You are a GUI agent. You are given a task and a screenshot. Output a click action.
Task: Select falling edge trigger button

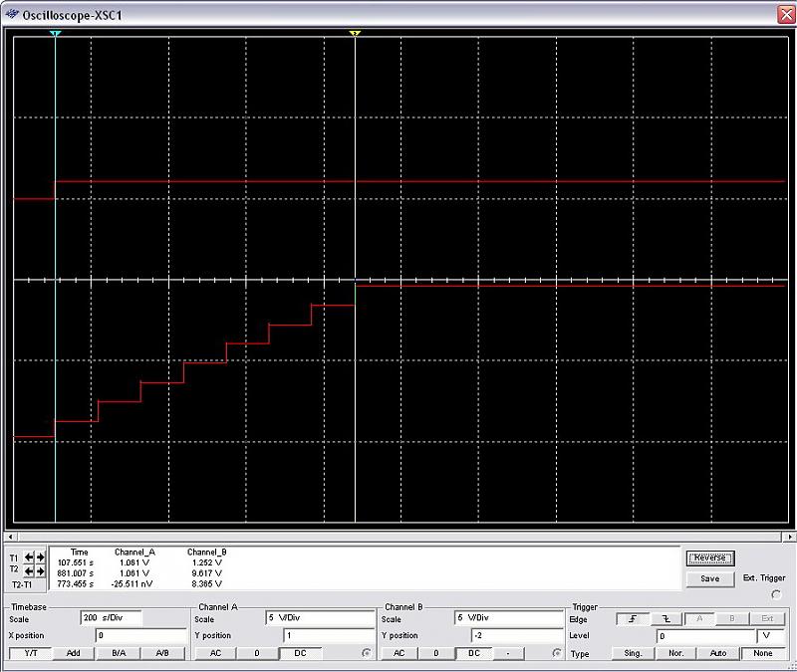665,618
